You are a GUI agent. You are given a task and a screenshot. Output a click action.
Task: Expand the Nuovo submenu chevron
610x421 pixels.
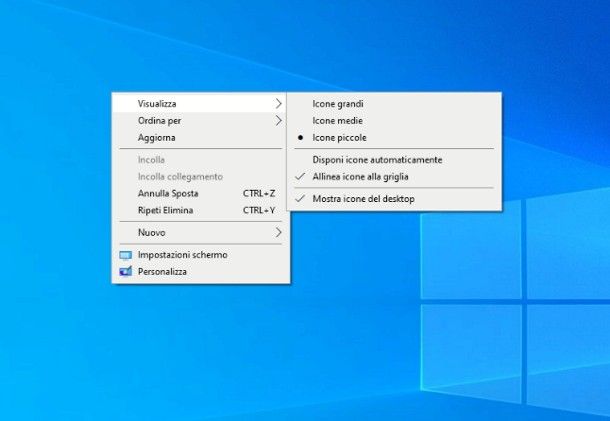[x=279, y=232]
